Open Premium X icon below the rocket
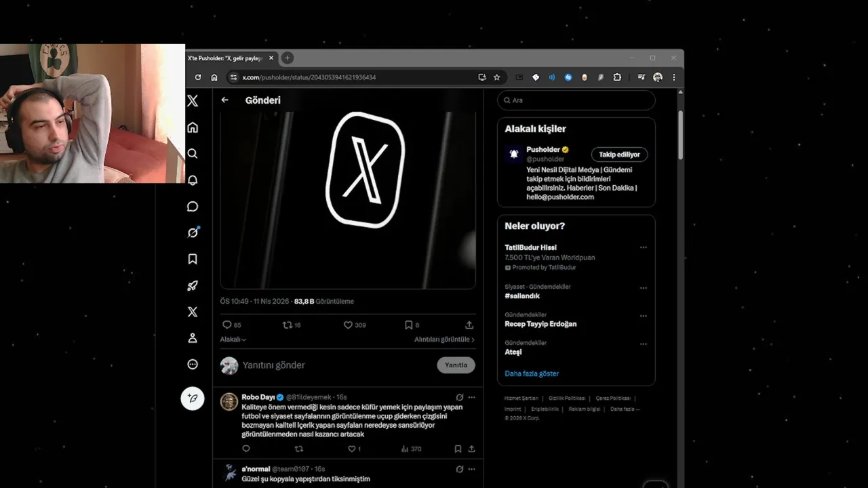868x488 pixels. pos(193,312)
